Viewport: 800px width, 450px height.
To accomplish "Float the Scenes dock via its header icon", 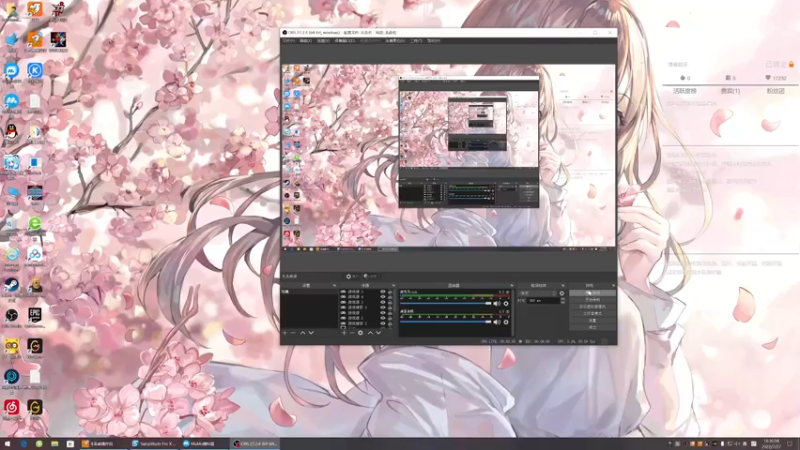I will tap(334, 285).
